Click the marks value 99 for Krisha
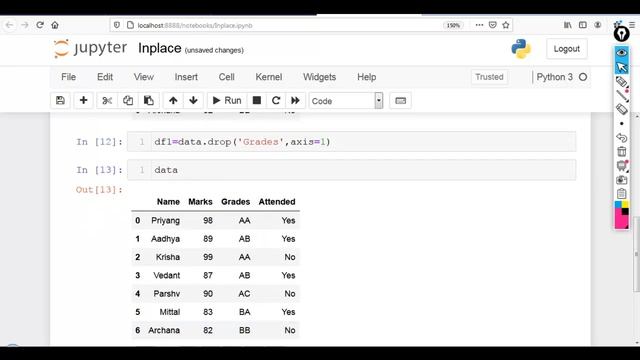 point(208,257)
